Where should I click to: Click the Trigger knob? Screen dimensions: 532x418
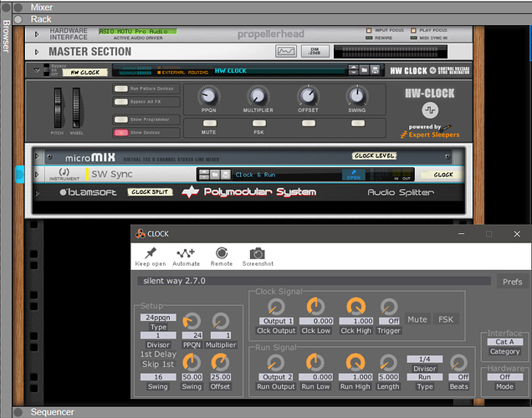click(x=388, y=307)
